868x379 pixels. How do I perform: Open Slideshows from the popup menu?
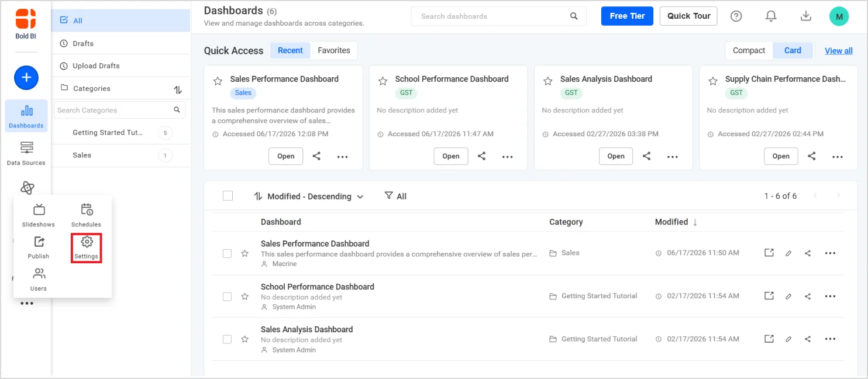pos(39,215)
